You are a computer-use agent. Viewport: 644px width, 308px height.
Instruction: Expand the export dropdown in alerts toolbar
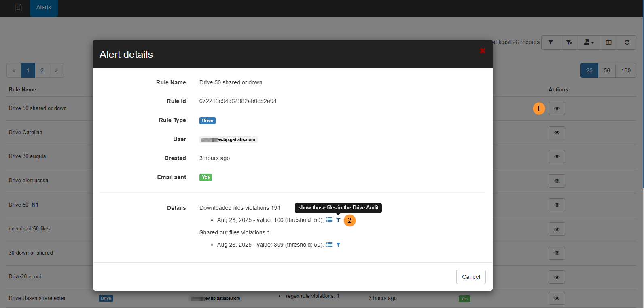pyautogui.click(x=589, y=42)
